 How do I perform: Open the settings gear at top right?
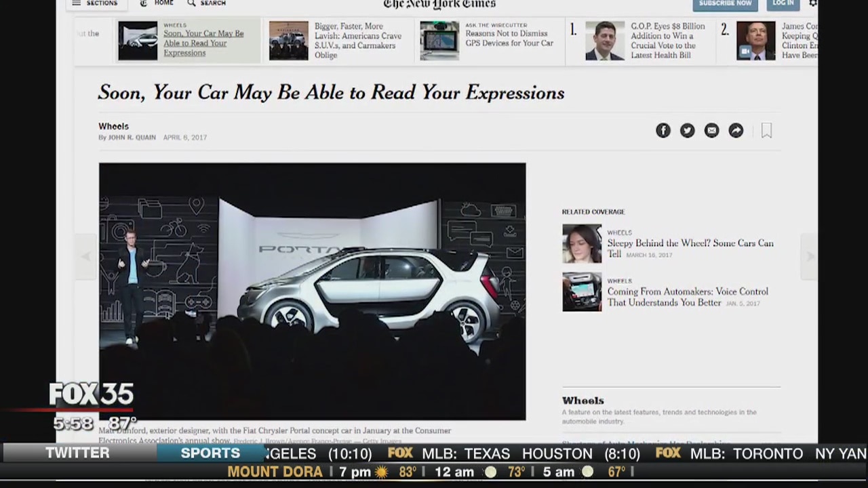[x=813, y=3]
